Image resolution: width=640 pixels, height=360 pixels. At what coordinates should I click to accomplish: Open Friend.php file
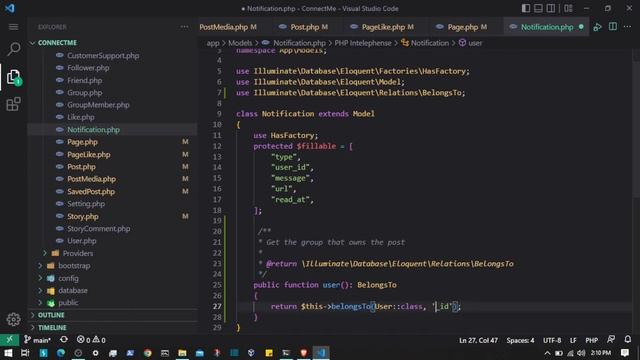tap(84, 80)
